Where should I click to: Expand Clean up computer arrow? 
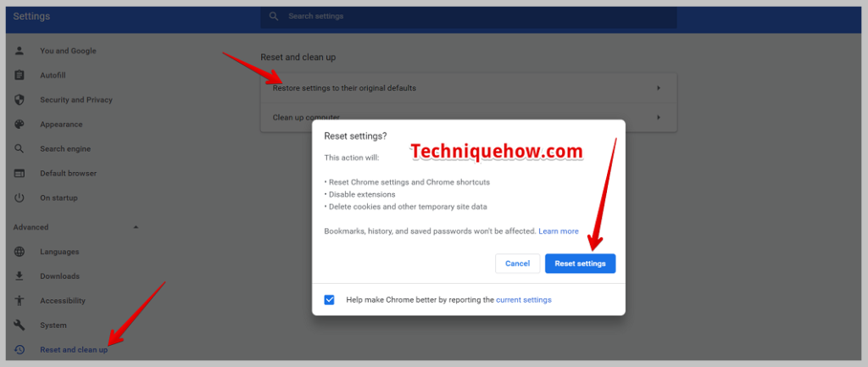(x=659, y=117)
